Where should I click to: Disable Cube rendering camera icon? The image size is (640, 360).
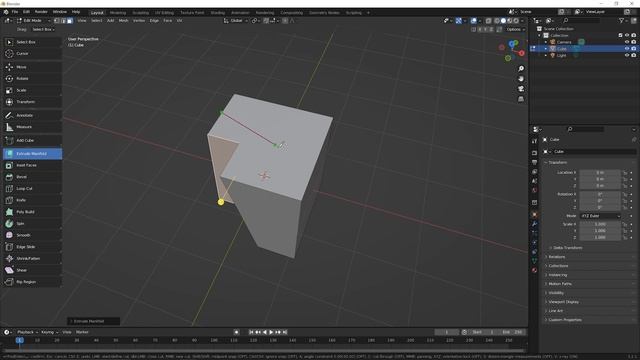click(633, 49)
